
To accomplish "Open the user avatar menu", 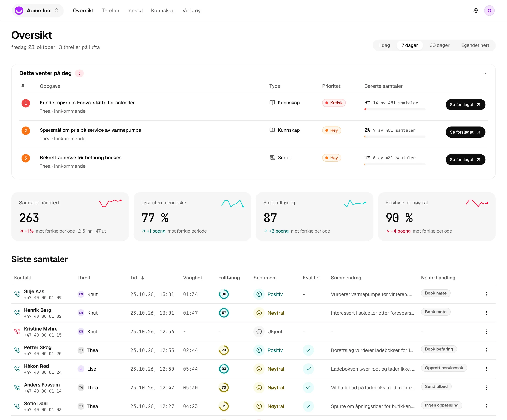I will point(489,11).
